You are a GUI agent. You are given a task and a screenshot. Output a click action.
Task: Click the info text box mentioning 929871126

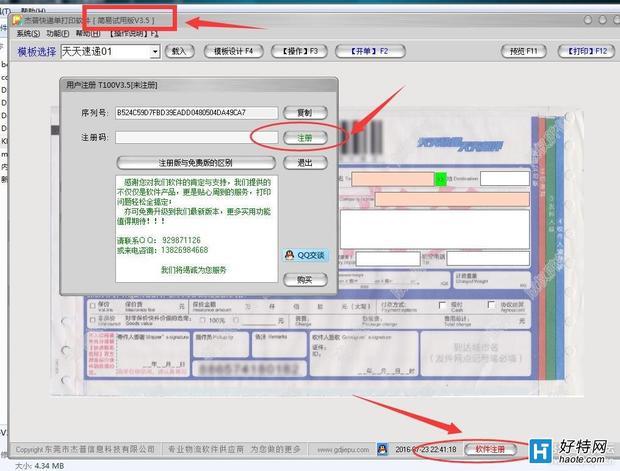point(197,229)
